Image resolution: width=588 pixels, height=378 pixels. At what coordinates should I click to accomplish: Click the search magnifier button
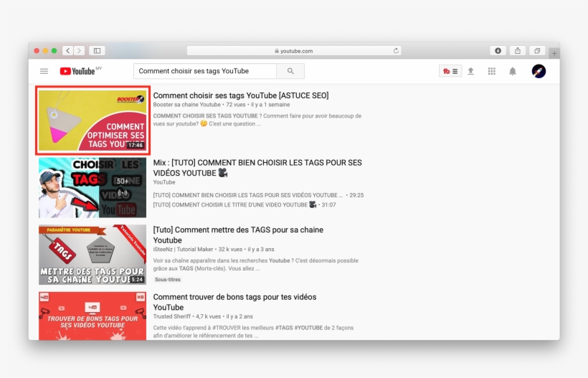click(x=290, y=71)
